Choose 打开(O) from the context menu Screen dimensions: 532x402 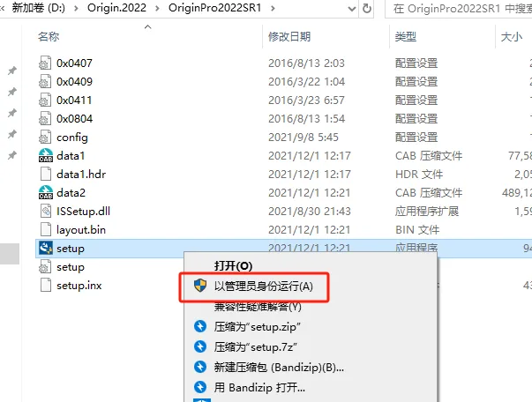pyautogui.click(x=233, y=265)
